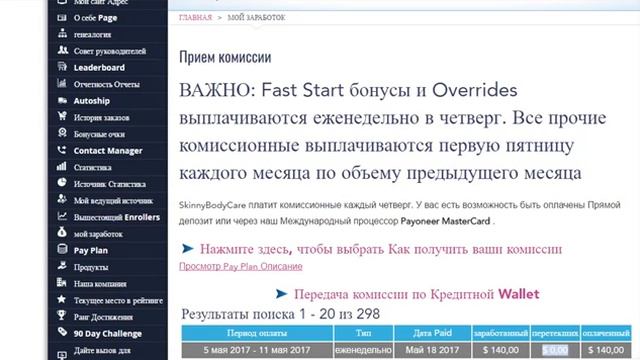
Task: Click the Contact Manager phone icon
Action: [62, 150]
